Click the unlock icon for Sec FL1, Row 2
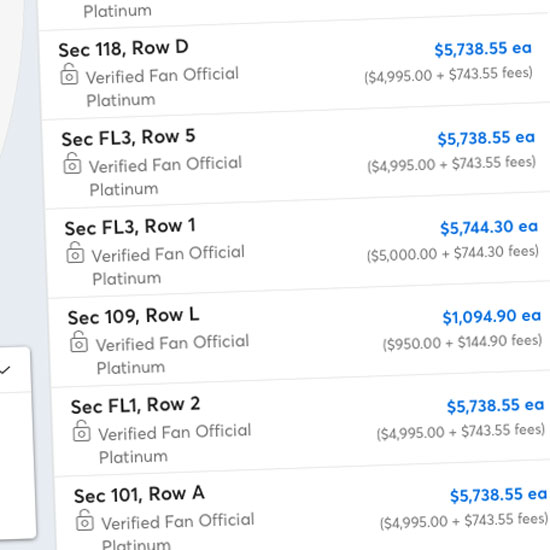Image resolution: width=550 pixels, height=550 pixels. point(82,431)
